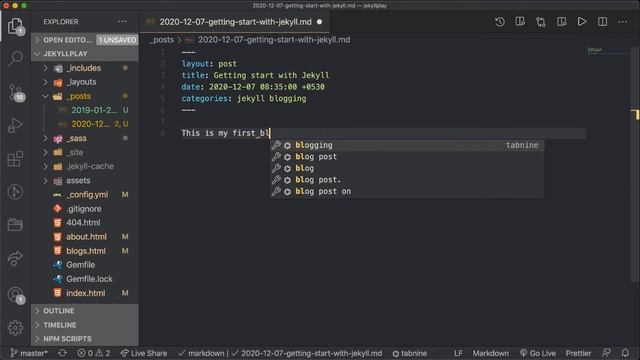Open the notifications bell in status bar

click(x=625, y=353)
